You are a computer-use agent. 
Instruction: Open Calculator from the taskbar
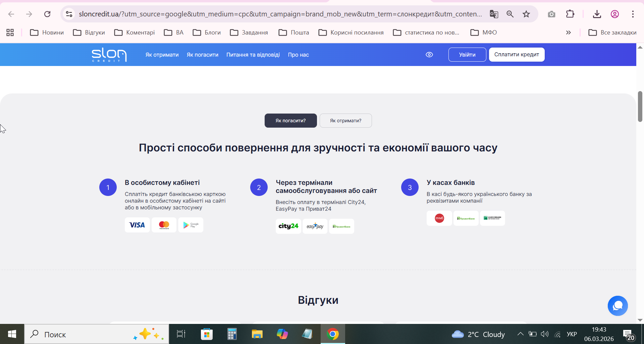[x=232, y=334]
